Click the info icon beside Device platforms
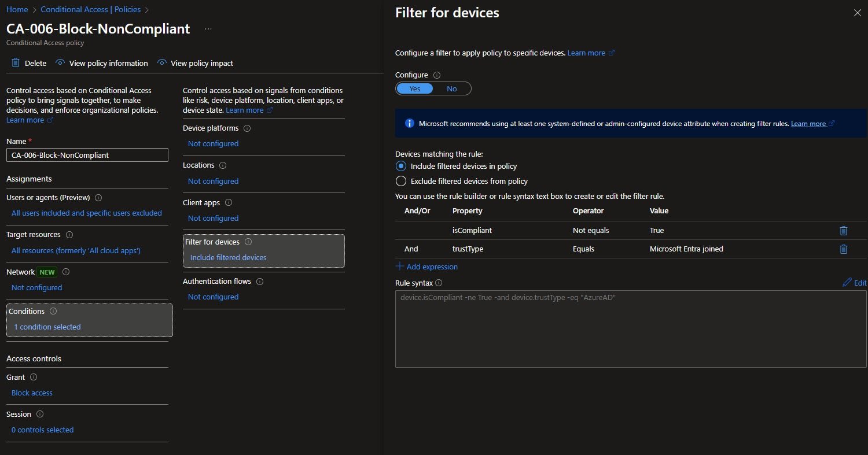The width and height of the screenshot is (868, 455). click(x=247, y=128)
